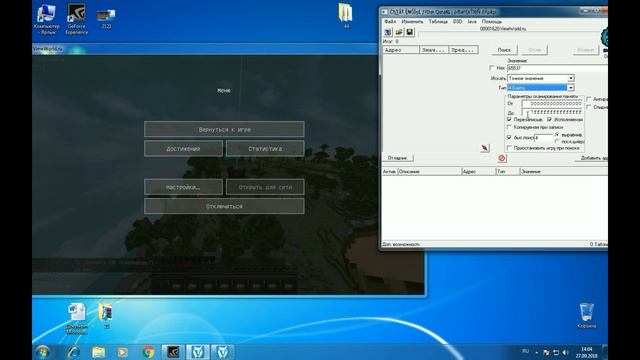640x360 pixels.
Task: Click the Знаке... column header in results
Action: (x=434, y=50)
